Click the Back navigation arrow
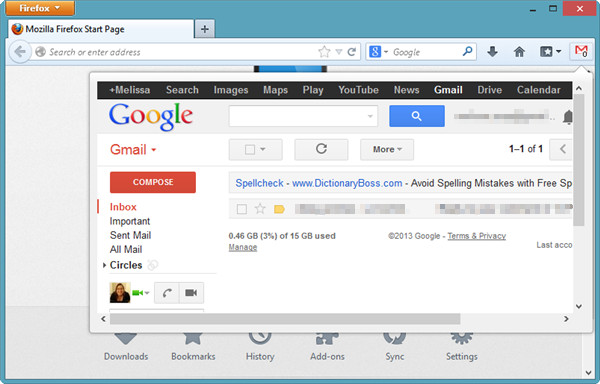Image resolution: width=600 pixels, height=384 pixels. pos(20,51)
